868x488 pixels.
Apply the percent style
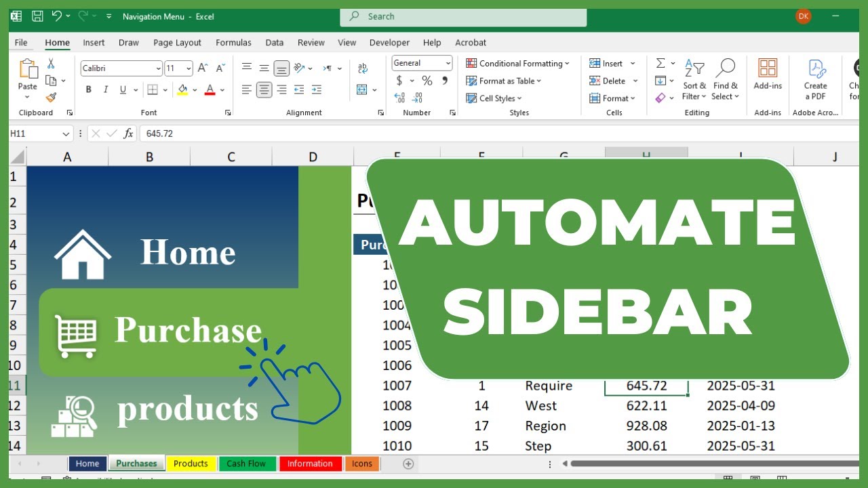point(427,81)
